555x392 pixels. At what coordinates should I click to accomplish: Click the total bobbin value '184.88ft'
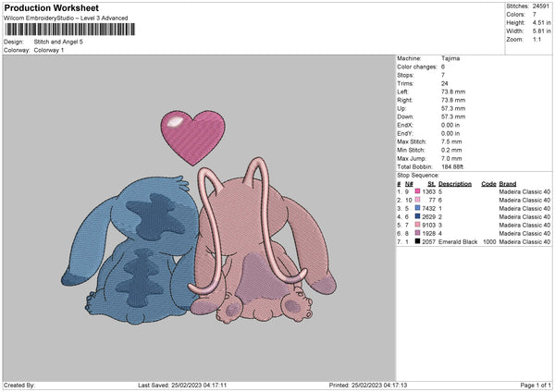click(452, 166)
